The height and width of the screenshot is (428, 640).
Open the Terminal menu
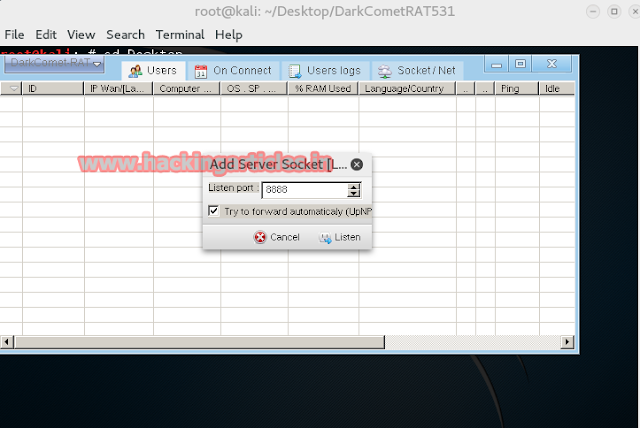[x=180, y=35]
